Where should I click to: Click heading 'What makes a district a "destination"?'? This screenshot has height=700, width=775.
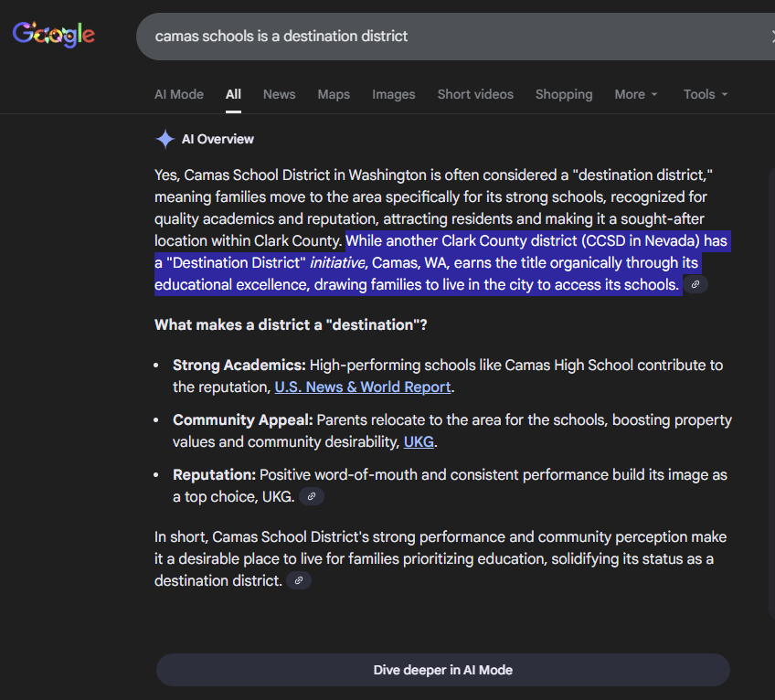(291, 324)
